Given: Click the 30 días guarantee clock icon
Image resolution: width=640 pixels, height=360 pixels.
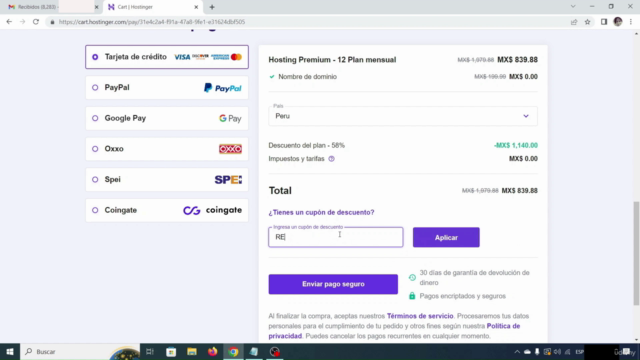Looking at the screenshot, I should 412,278.
